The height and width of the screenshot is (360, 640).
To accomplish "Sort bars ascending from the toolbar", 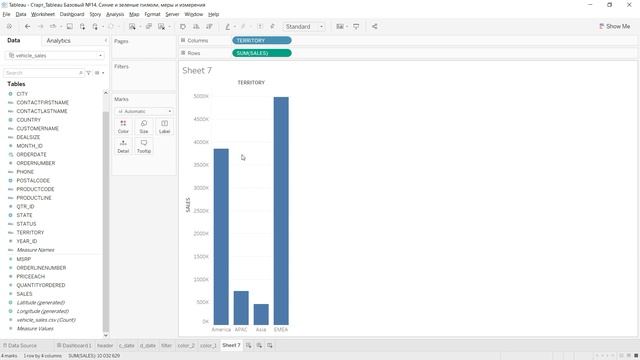I will pos(196,27).
